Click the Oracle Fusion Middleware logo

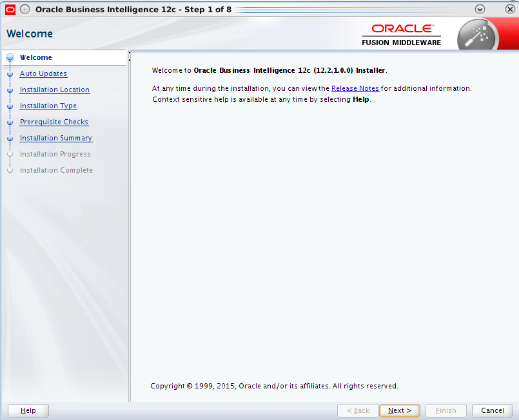tap(402, 35)
